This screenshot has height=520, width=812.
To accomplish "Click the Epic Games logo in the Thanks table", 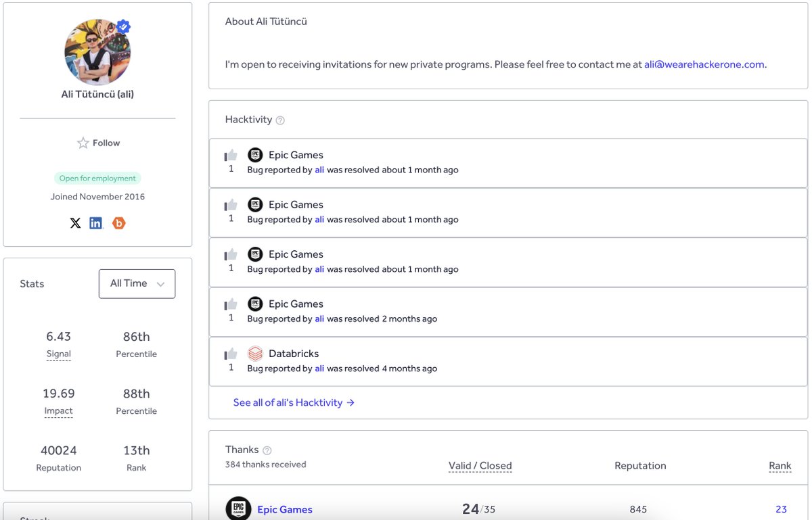I will pyautogui.click(x=238, y=509).
